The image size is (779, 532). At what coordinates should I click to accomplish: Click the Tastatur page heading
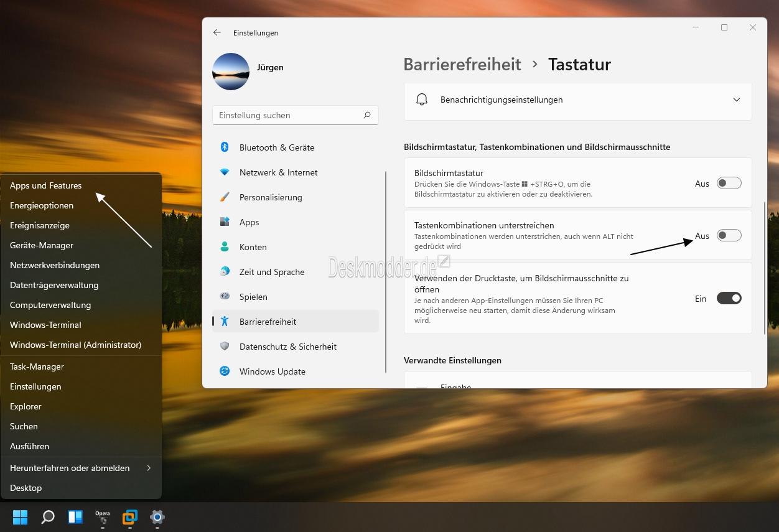[x=579, y=64]
